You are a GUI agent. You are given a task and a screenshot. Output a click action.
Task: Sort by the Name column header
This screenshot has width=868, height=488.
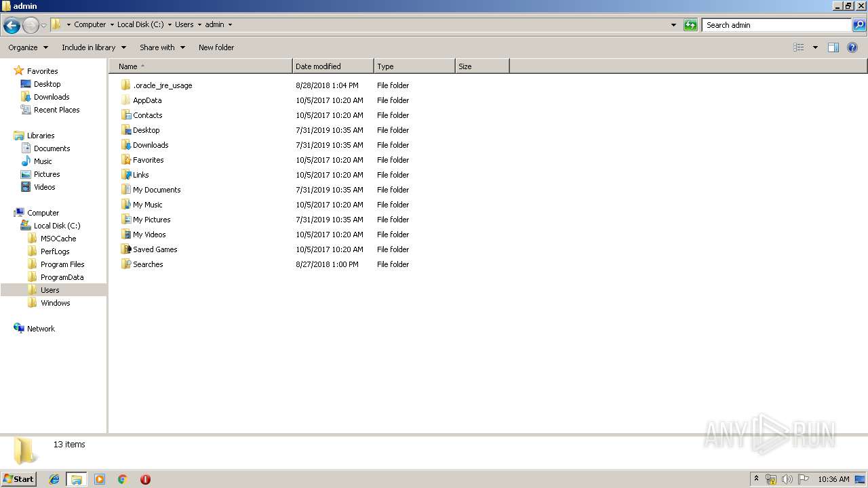tap(201, 66)
